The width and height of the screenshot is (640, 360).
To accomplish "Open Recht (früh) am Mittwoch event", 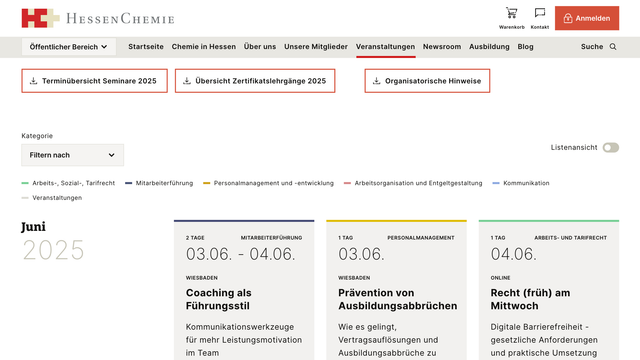I will (x=530, y=299).
